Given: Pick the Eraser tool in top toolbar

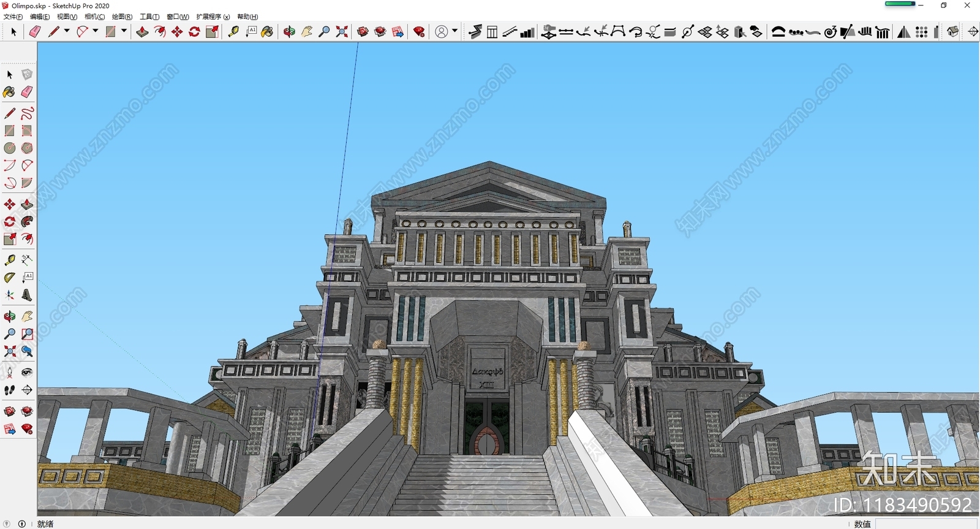Looking at the screenshot, I should point(35,32).
